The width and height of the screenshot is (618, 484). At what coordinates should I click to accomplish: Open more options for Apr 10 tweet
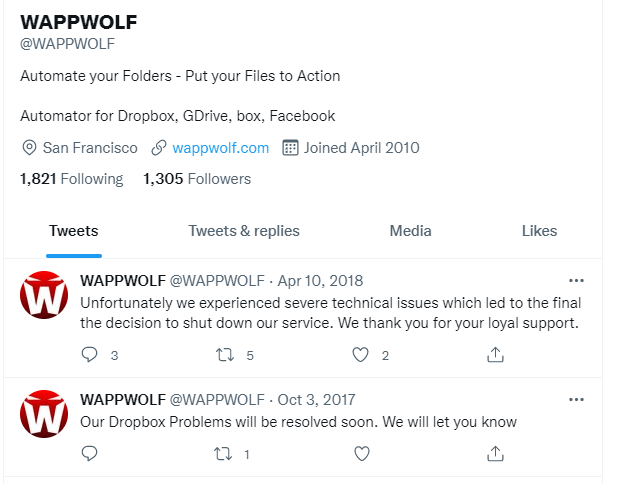[x=576, y=281]
